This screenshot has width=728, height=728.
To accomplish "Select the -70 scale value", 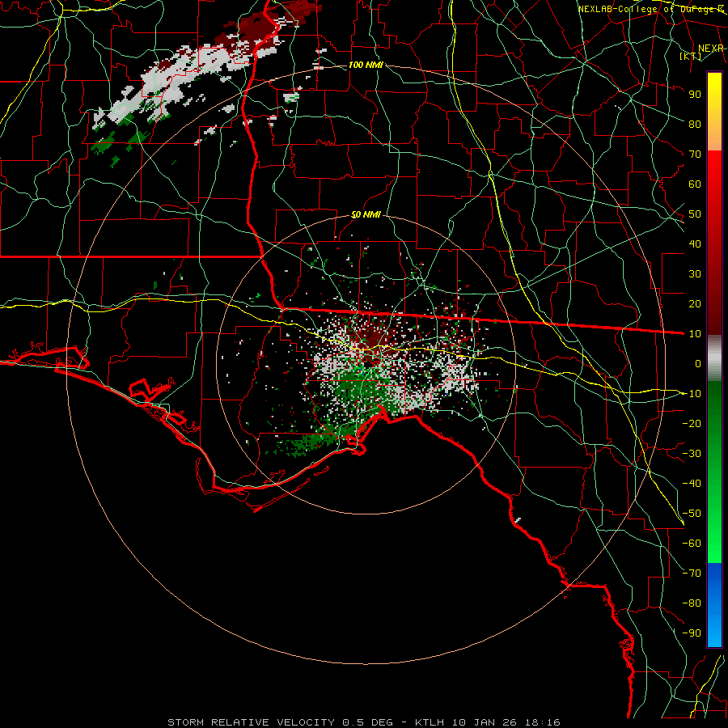I will [692, 574].
